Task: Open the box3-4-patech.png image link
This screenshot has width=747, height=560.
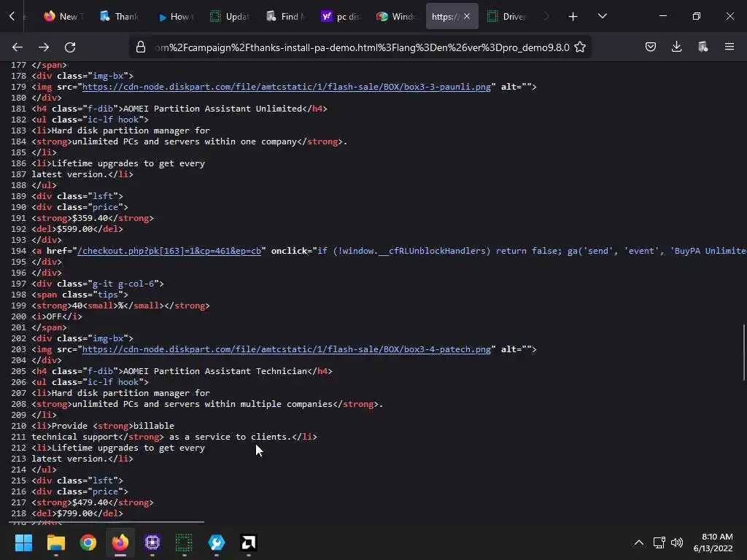Action: click(x=286, y=349)
